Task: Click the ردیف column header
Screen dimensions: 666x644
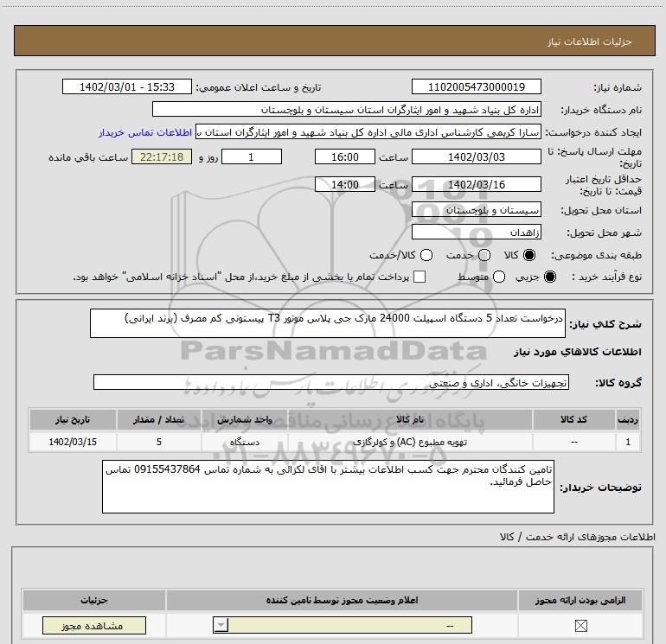Action: pyautogui.click(x=628, y=419)
